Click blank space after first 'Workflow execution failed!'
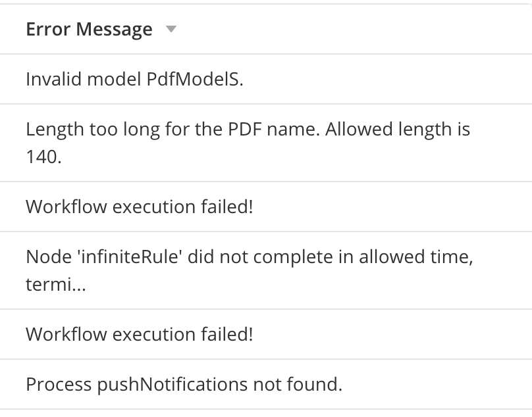The image size is (532, 417). (x=392, y=207)
